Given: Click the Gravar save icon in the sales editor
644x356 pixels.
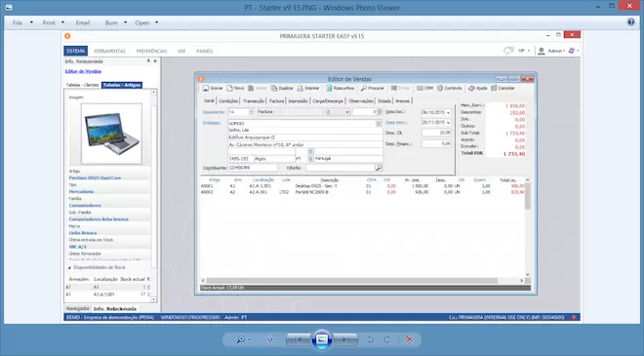Looking at the screenshot, I should (x=206, y=89).
